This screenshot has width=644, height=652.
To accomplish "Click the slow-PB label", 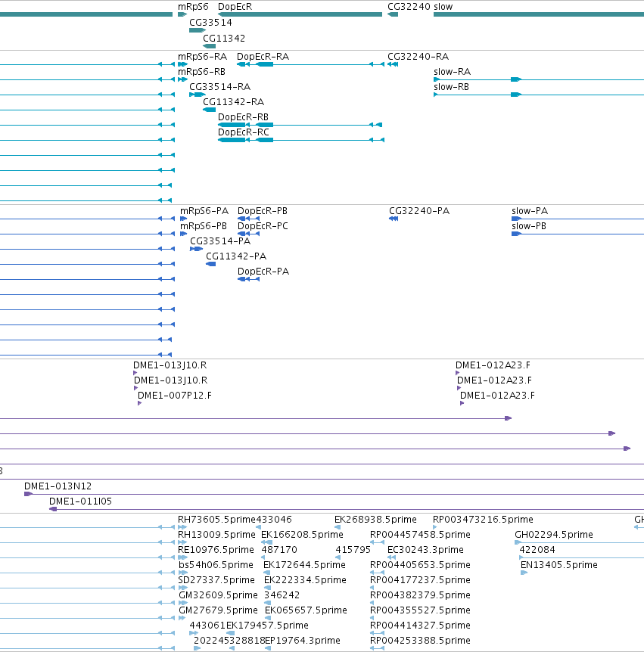I will (x=529, y=226).
